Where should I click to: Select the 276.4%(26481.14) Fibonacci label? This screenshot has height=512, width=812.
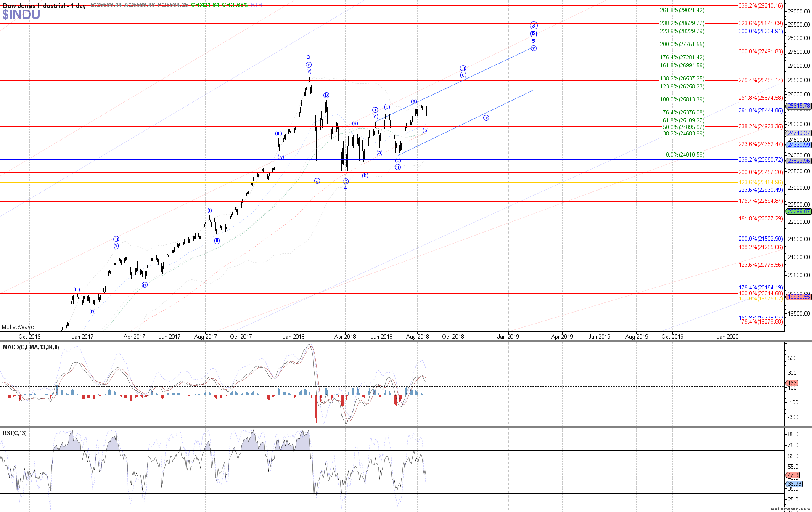[x=761, y=80]
